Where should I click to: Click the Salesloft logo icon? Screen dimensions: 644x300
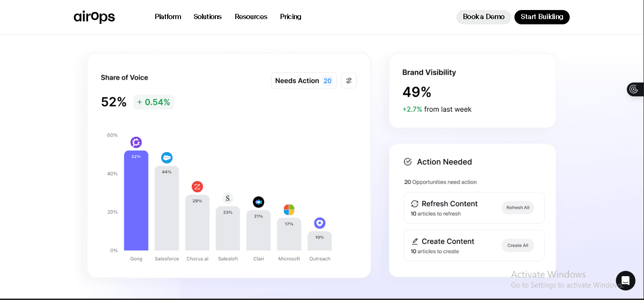228,198
